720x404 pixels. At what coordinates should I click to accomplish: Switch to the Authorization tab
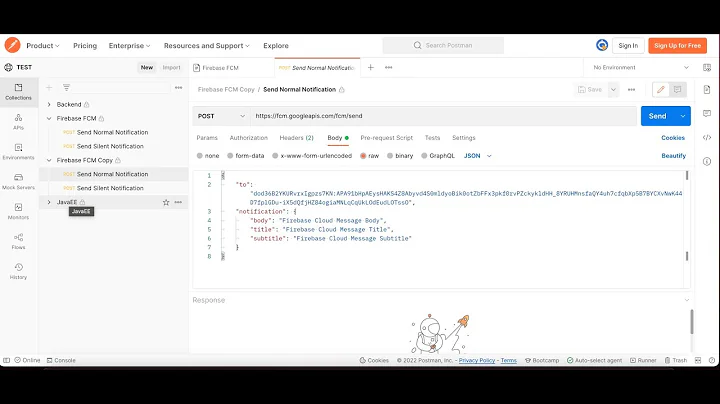(x=248, y=138)
